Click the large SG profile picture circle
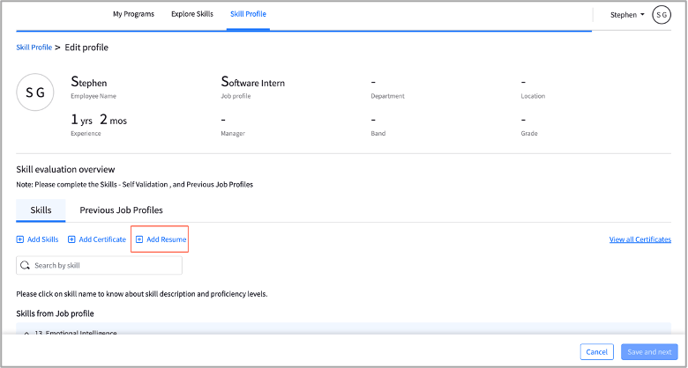Screen dimensions: 688x368 pyautogui.click(x=35, y=92)
